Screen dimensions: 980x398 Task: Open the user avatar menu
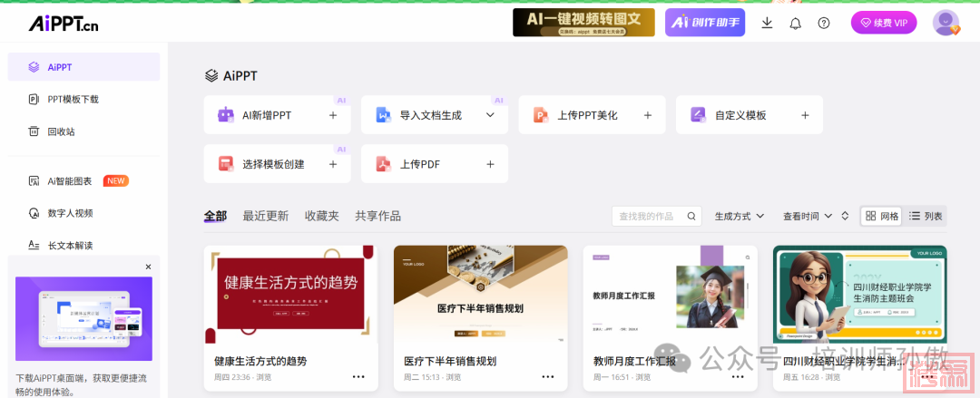click(946, 23)
